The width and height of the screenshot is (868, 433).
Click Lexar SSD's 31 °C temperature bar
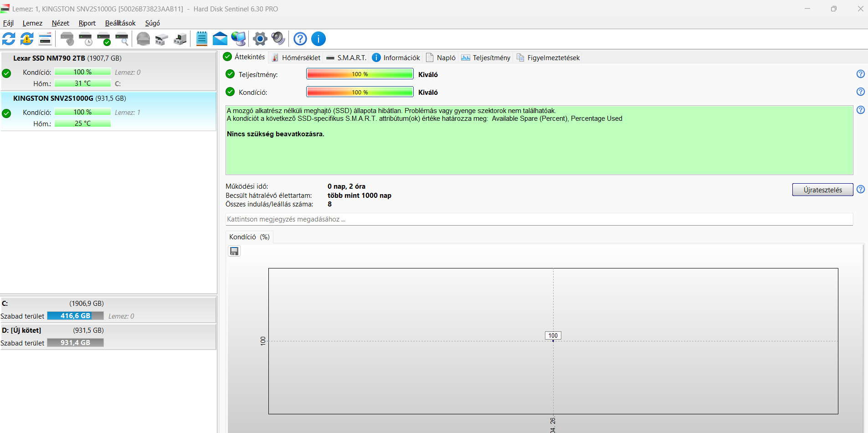coord(82,83)
